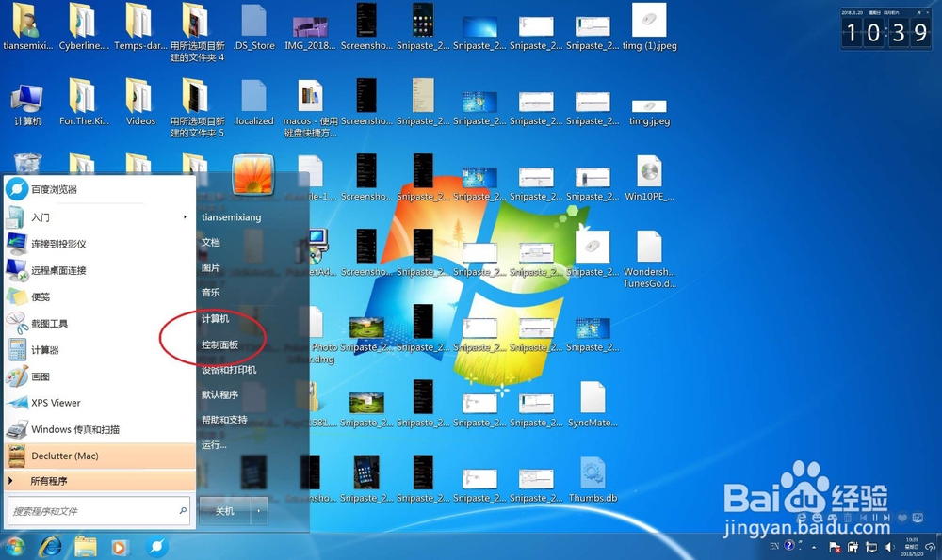Select the Cyberline... folder on desktop
This screenshot has height=560, width=942.
point(84,27)
